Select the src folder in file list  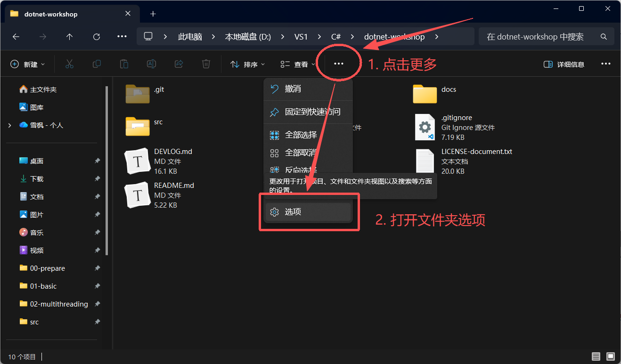(x=144, y=126)
